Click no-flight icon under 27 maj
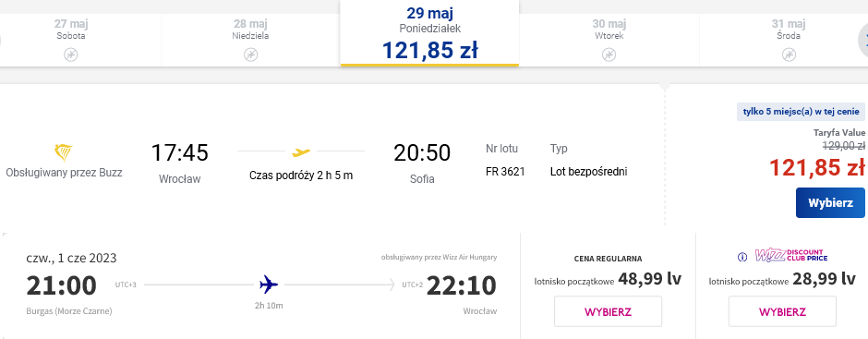This screenshot has height=339, width=868. [x=71, y=54]
